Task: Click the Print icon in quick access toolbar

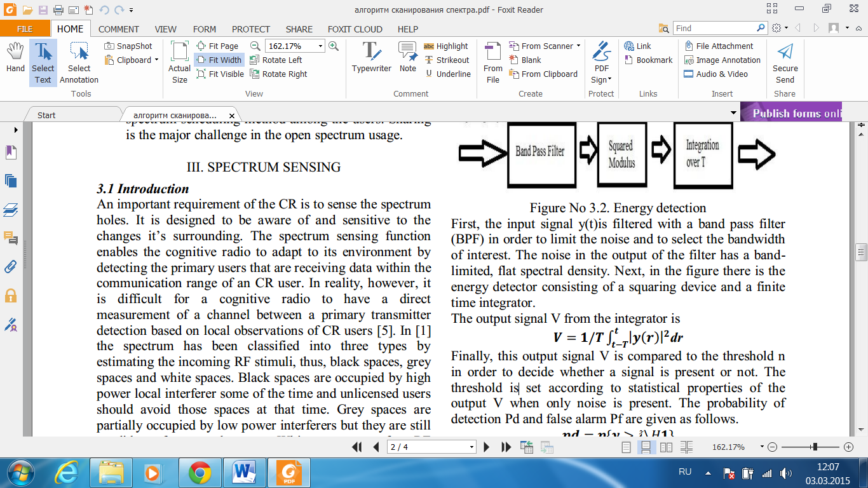Action: [58, 10]
